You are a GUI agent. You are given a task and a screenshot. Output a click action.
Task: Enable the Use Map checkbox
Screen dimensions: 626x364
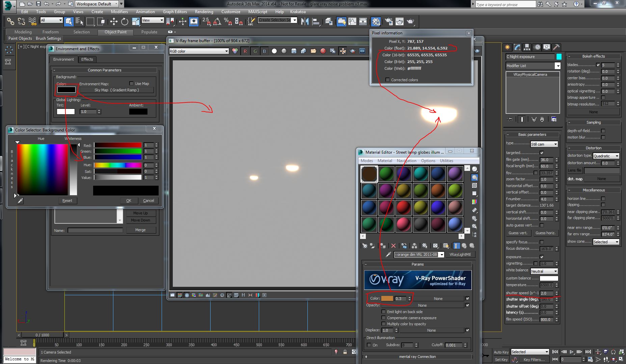coord(131,83)
